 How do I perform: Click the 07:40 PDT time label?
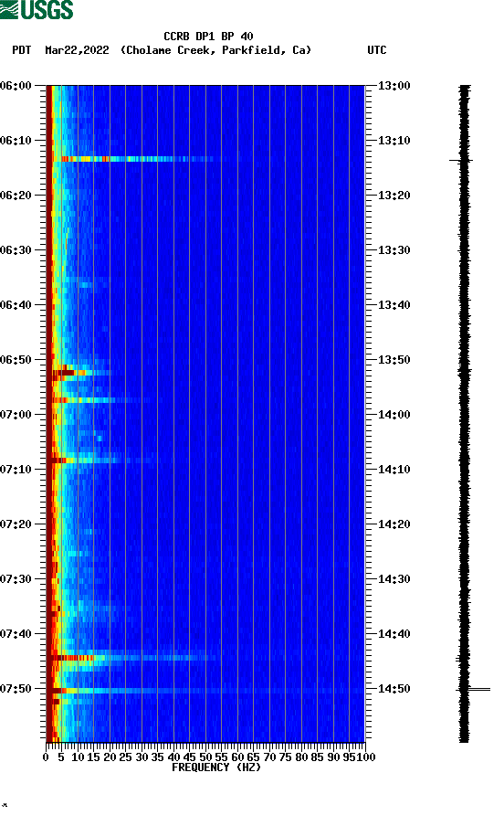click(16, 634)
